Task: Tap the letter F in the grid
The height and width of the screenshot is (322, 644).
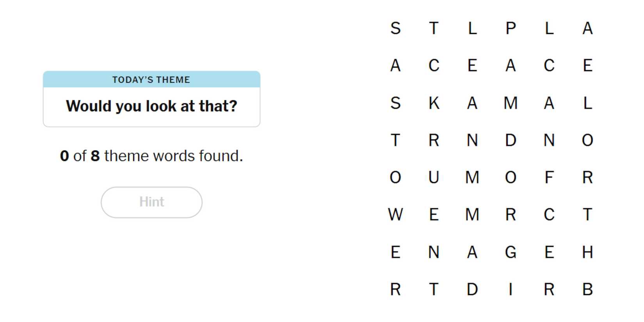Action: pyautogui.click(x=549, y=178)
